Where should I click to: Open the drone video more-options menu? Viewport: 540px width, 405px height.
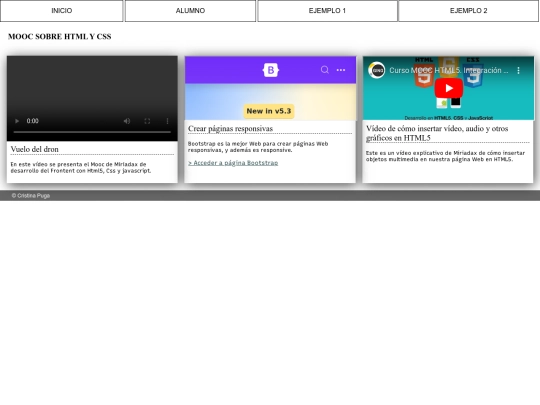pyautogui.click(x=167, y=121)
